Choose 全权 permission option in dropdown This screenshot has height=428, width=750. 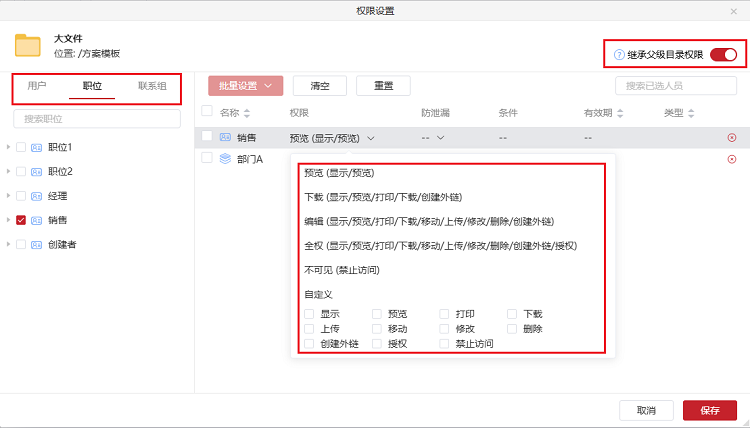click(441, 246)
